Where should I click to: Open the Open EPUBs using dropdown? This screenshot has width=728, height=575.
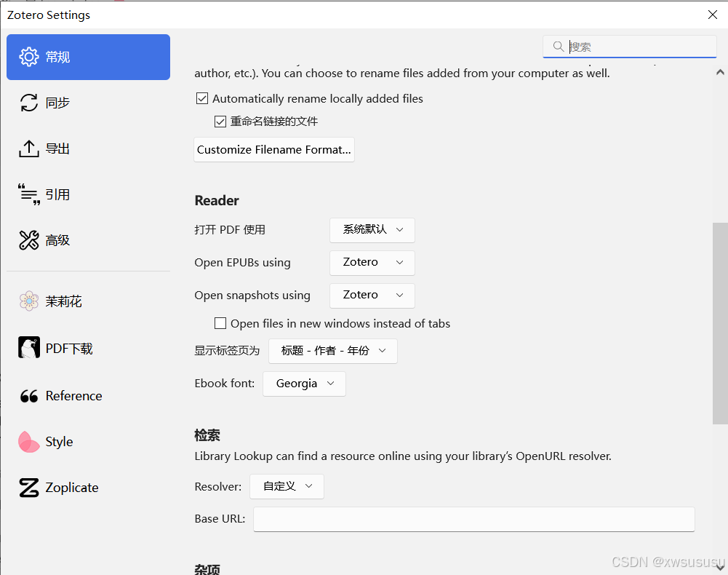point(372,263)
